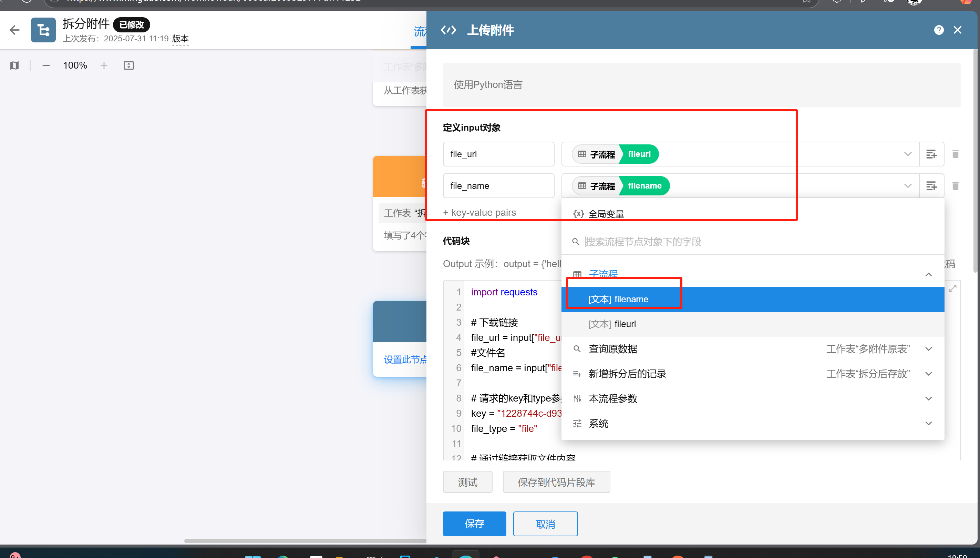Click field-picker icon on file_name row
Screen dimensions: 980x558
point(931,186)
